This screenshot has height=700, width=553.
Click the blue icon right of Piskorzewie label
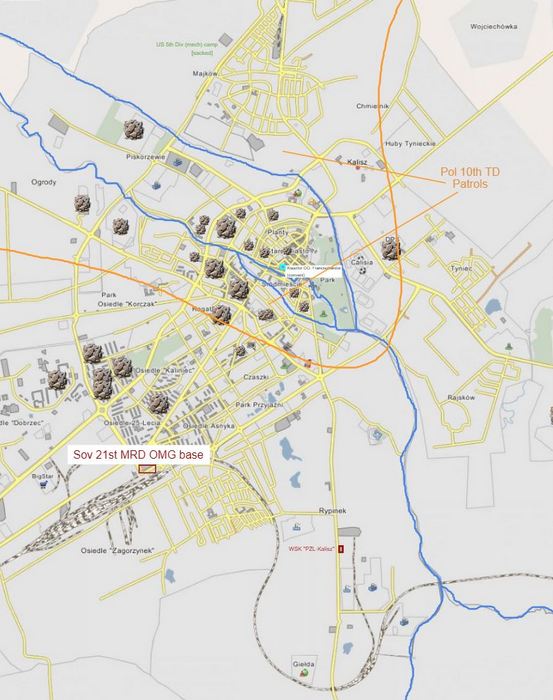pos(177,162)
